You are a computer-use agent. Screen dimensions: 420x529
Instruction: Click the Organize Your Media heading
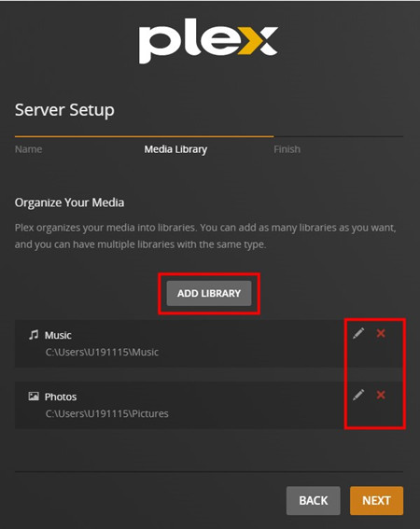pyautogui.click(x=69, y=202)
